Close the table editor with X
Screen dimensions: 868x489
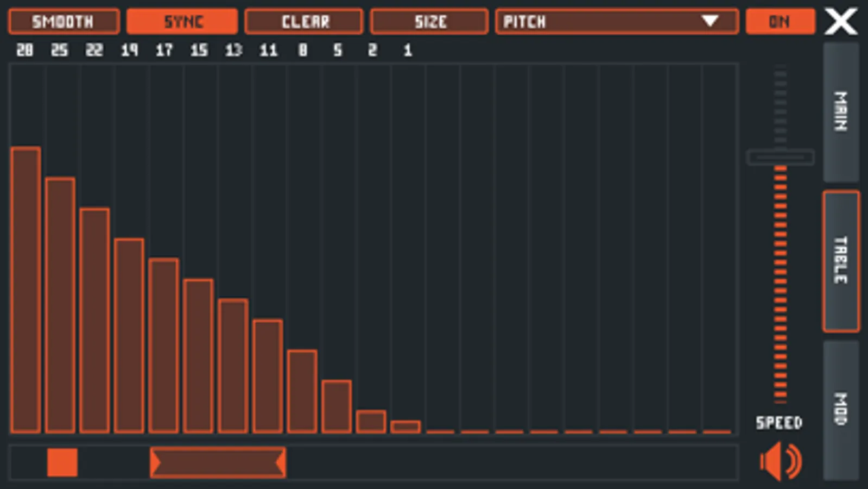pos(841,22)
